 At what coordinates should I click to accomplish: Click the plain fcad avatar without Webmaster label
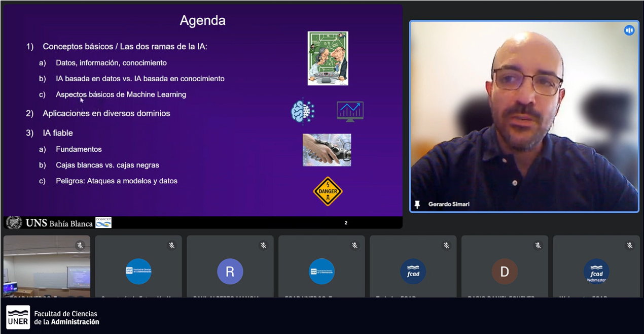point(413,272)
